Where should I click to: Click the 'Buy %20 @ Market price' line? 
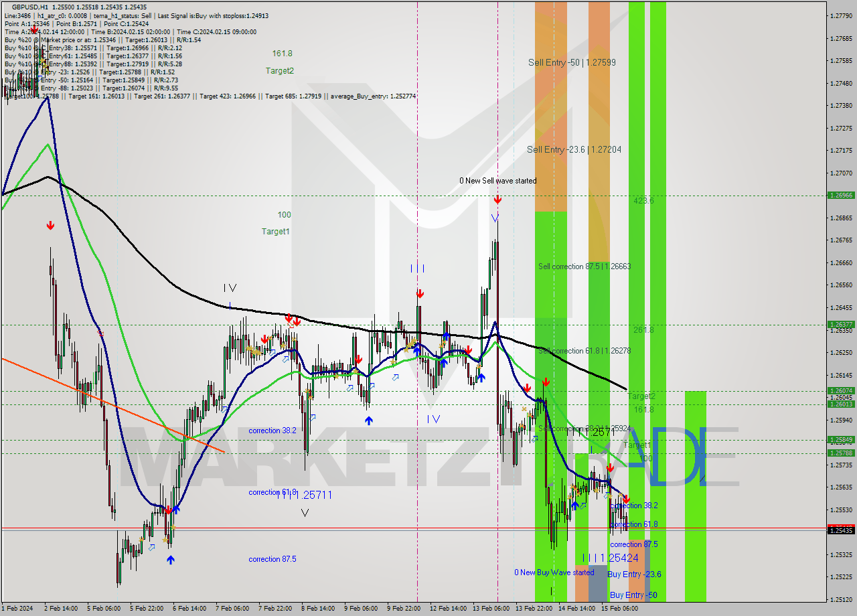click(102, 40)
